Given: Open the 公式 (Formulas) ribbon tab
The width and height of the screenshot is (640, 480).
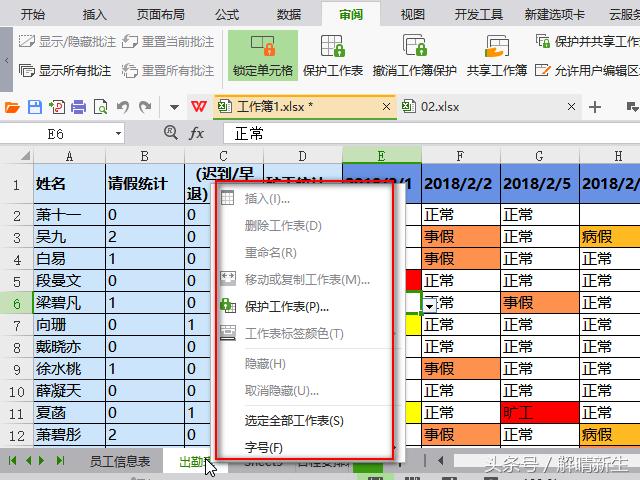Looking at the screenshot, I should click(227, 15).
